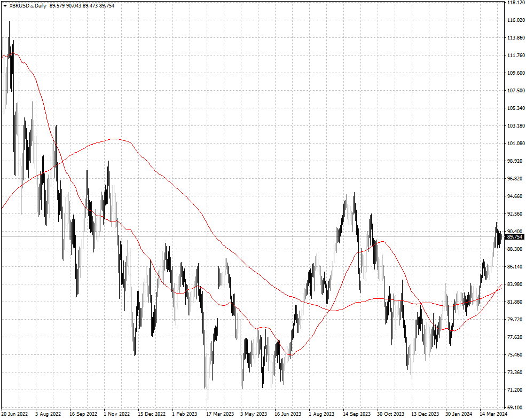Select the date label 30 Jan 2024

pyautogui.click(x=459, y=414)
